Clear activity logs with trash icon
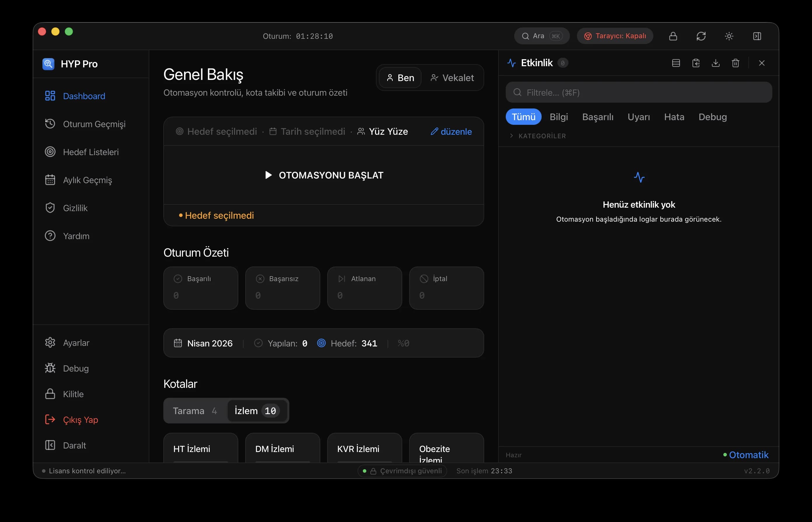The image size is (812, 522). [x=735, y=63]
